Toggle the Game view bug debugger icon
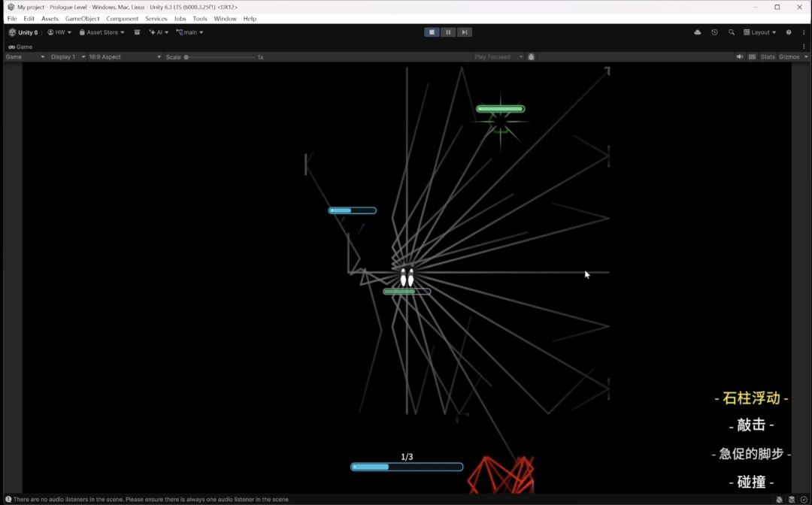Image resolution: width=812 pixels, height=505 pixels. pos(532,57)
